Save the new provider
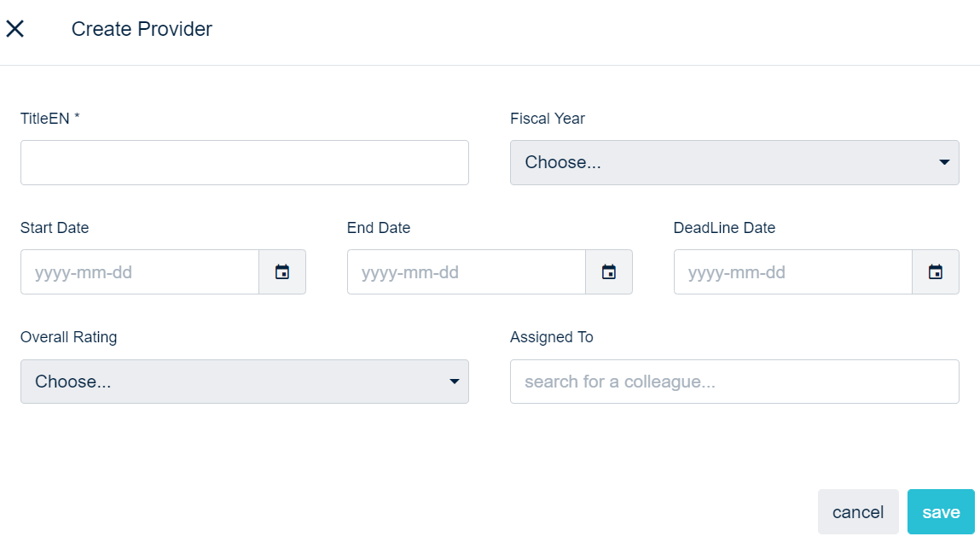 click(941, 512)
